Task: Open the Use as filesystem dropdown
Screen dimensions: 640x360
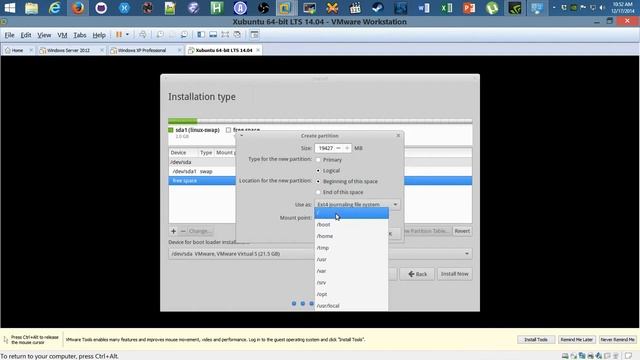Action: pos(357,204)
